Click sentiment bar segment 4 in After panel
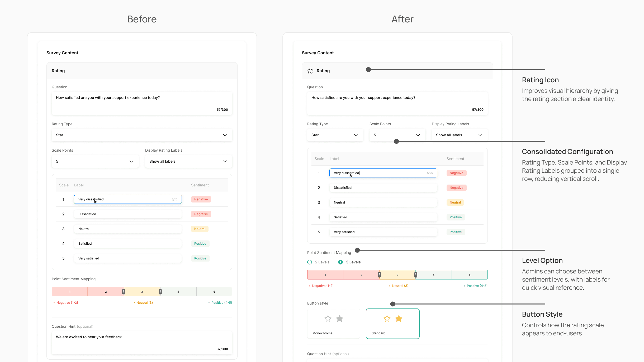The height and width of the screenshot is (362, 644). [x=434, y=275]
